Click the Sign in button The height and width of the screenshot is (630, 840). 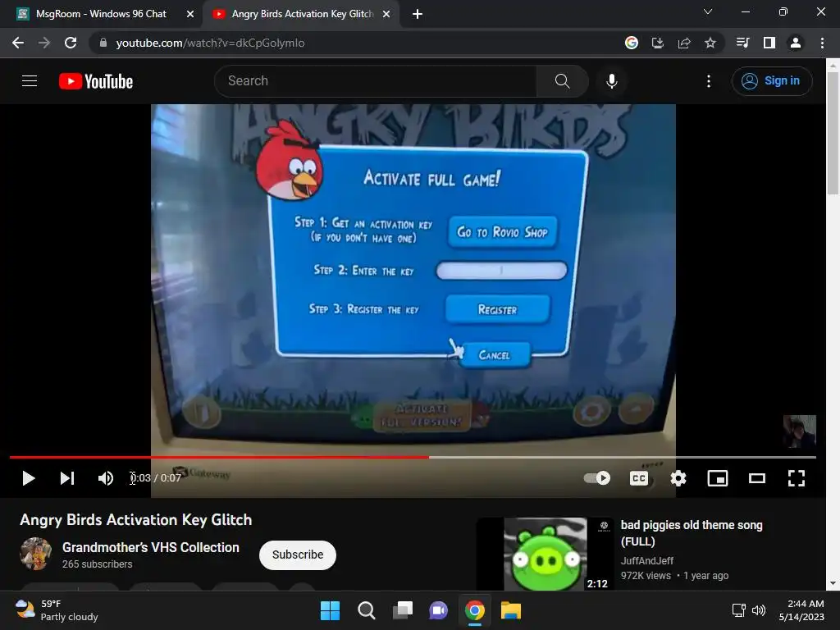772,81
